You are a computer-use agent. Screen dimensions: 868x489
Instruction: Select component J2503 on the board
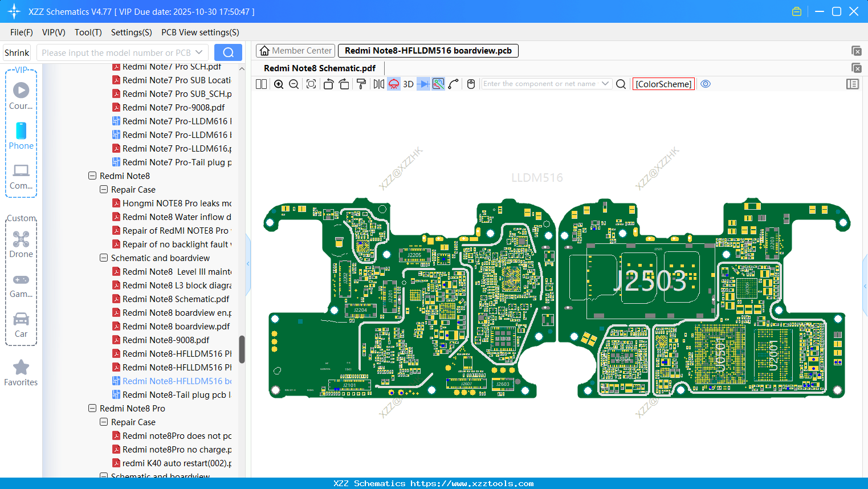650,281
